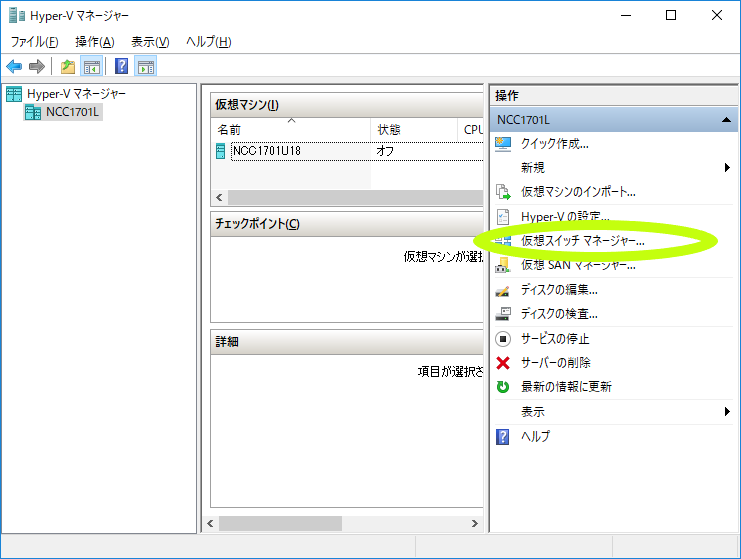Click the Hyper-V の設定 icon
This screenshot has height=559, width=741.
click(503, 217)
